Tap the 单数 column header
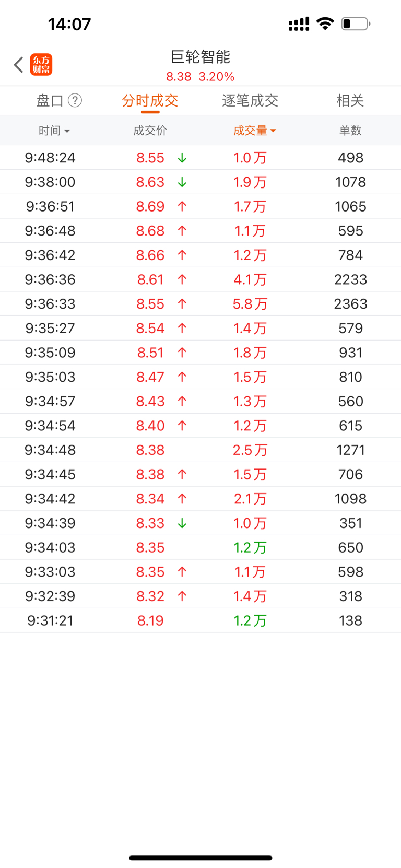The height and width of the screenshot is (868, 401). pyautogui.click(x=350, y=131)
